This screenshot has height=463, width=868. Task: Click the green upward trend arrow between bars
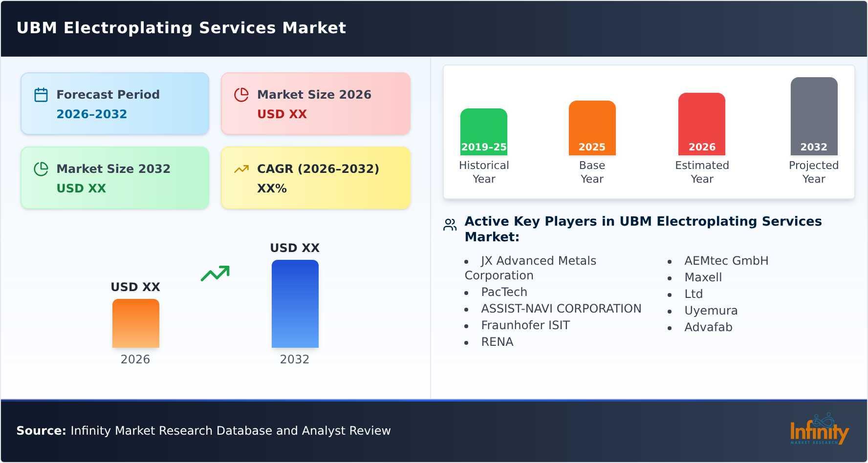(x=215, y=274)
